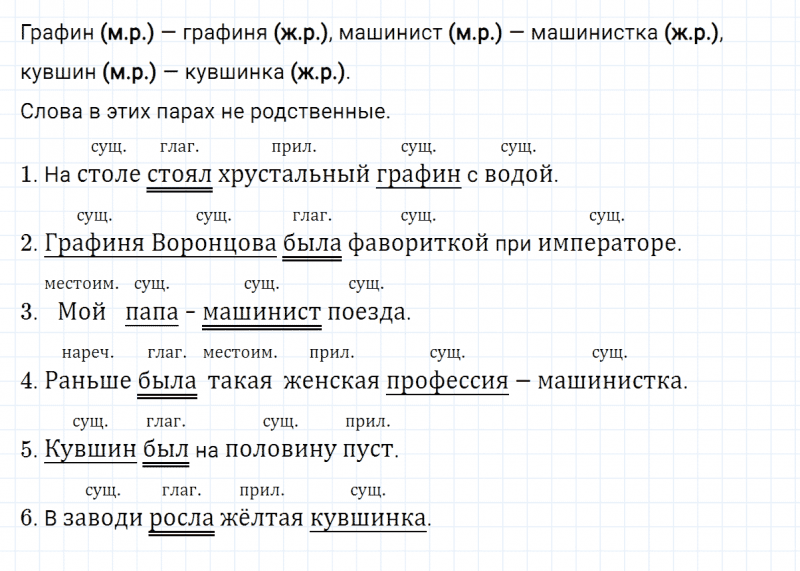800x571 pixels.
Task: Click the underlined word 'графин' in sentence 1
Action: 418,175
